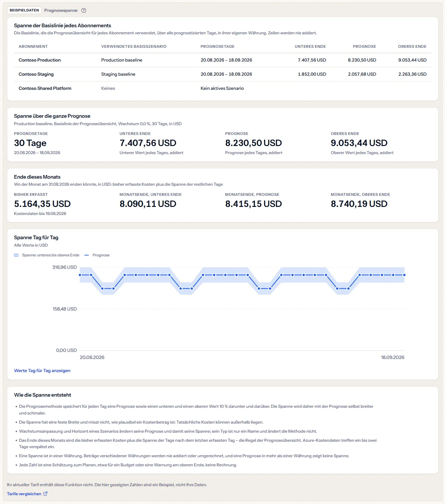Click the 8.740,19 USD month-end upper value
Screen dimensions: 445x504
pos(359,204)
